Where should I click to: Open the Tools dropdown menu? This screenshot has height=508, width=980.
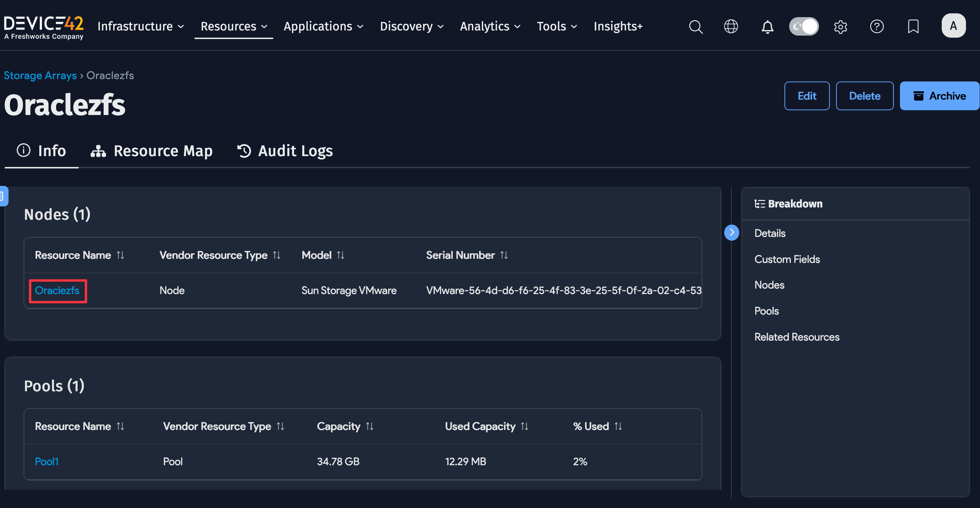coord(557,26)
